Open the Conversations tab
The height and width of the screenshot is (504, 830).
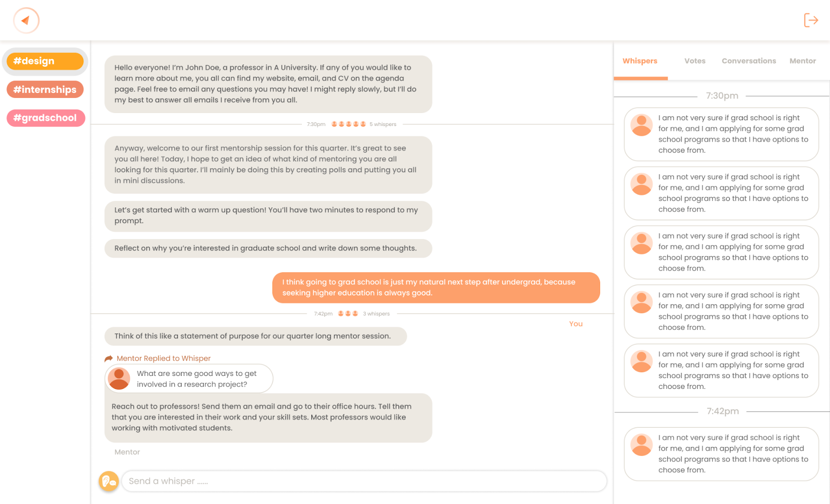click(749, 61)
